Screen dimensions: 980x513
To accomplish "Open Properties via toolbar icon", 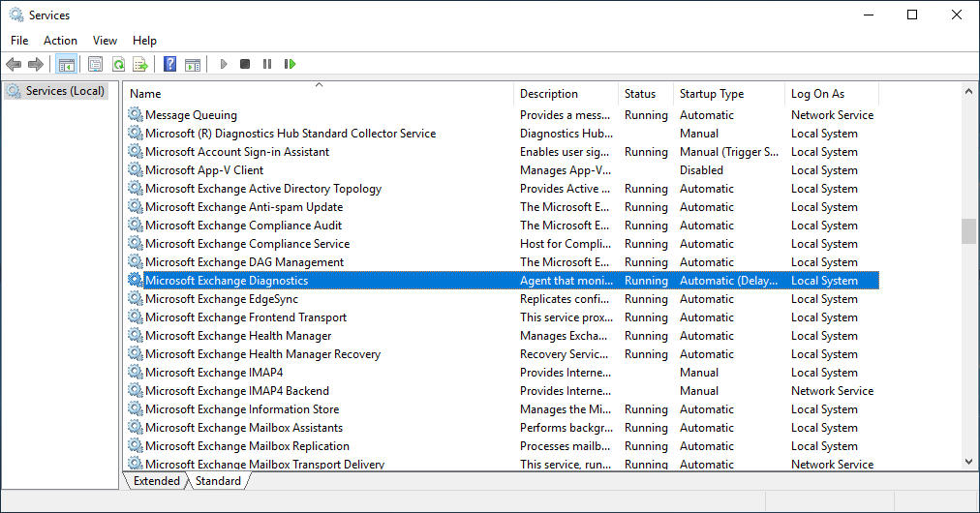I will coord(95,64).
